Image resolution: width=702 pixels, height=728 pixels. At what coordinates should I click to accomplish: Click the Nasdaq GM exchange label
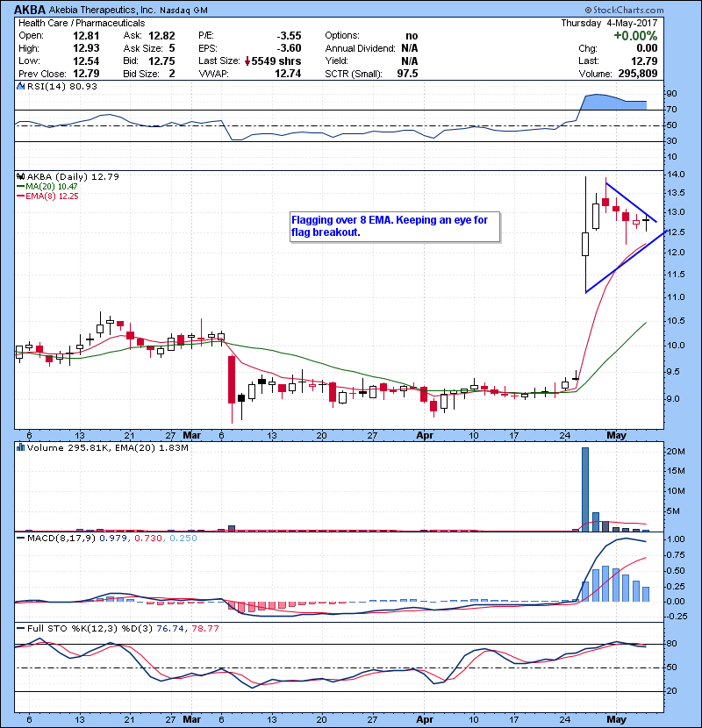[x=184, y=11]
